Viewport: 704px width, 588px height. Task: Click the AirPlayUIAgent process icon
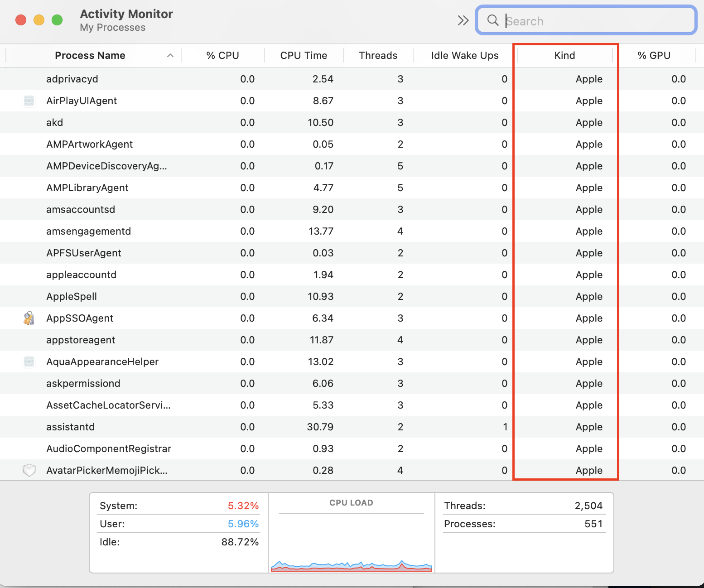[x=29, y=101]
